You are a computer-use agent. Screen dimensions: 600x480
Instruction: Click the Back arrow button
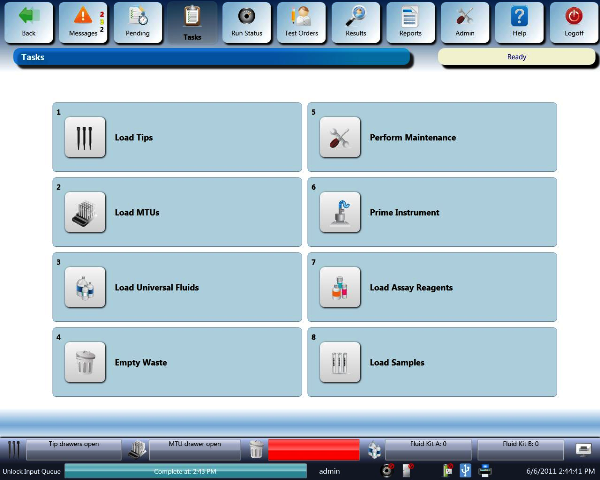[x=28, y=22]
